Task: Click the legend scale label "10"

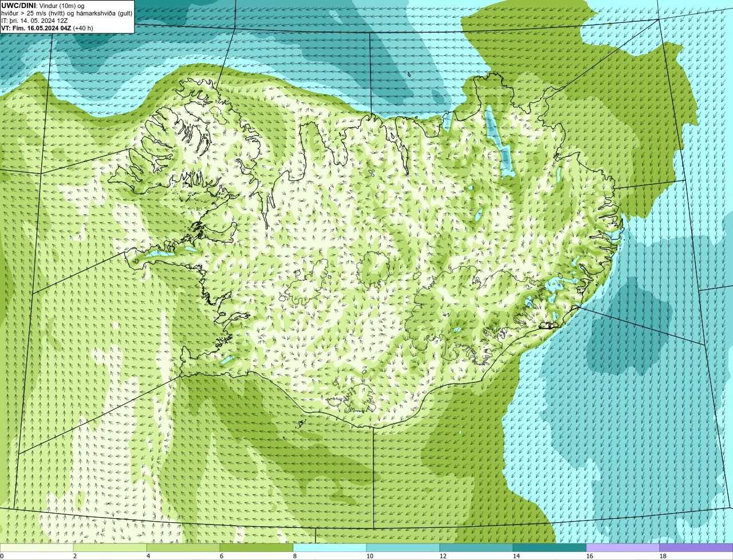Action: [370, 556]
